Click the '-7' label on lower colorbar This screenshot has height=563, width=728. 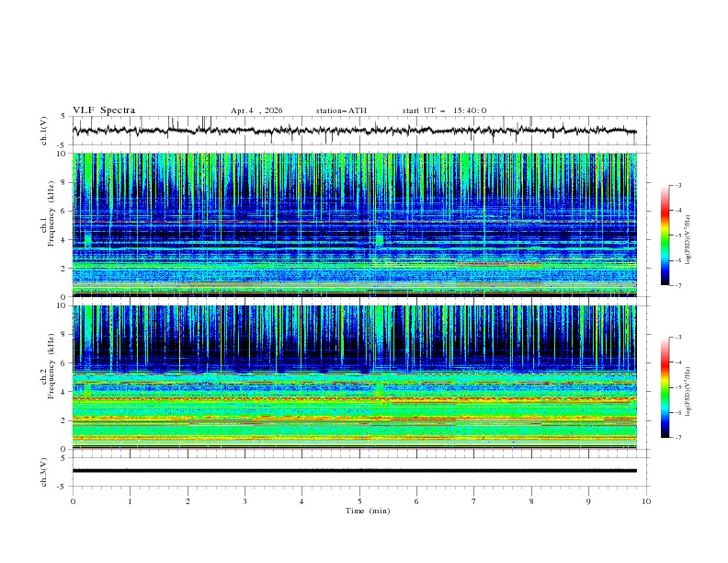[x=677, y=438]
